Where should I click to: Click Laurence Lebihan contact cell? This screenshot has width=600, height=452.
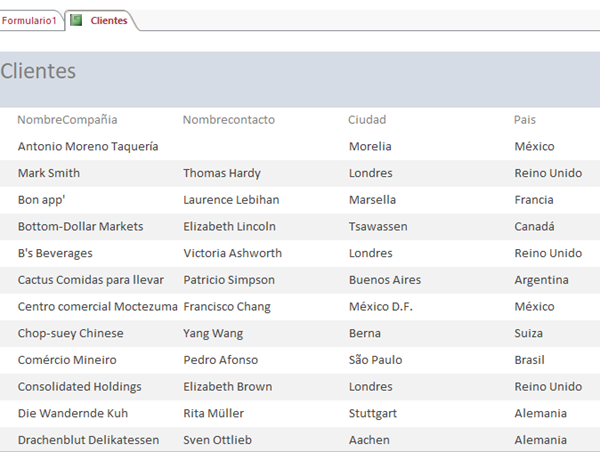(x=231, y=200)
